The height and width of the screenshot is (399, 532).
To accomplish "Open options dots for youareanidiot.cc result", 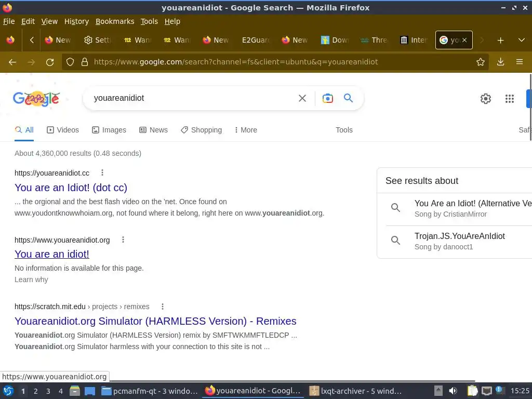I will [x=102, y=172].
